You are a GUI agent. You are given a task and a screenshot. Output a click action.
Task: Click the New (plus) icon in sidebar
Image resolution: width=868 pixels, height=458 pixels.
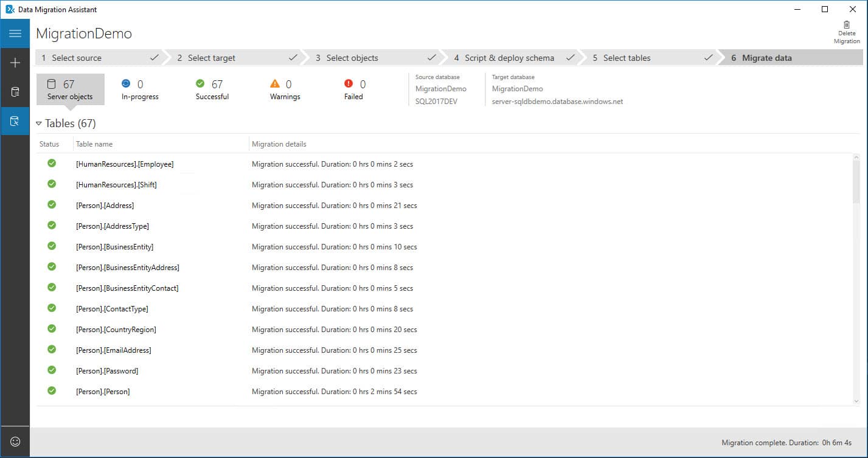point(15,63)
